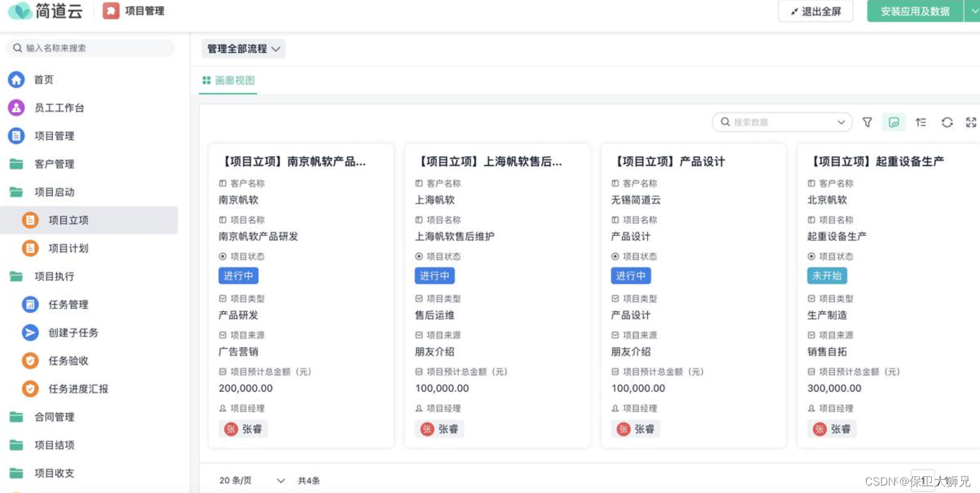Image resolution: width=980 pixels, height=493 pixels.
Task: Open 项目计划 in sidebar
Action: [x=68, y=248]
